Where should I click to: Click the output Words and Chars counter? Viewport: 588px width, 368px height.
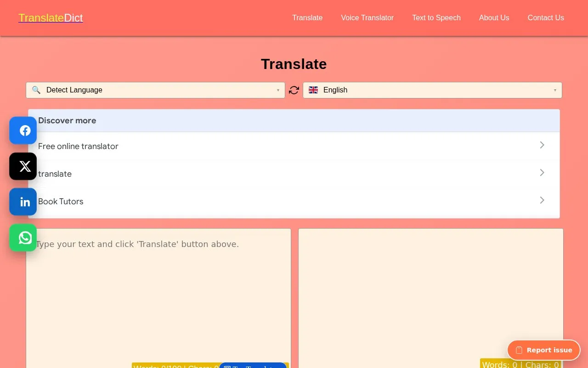520,364
